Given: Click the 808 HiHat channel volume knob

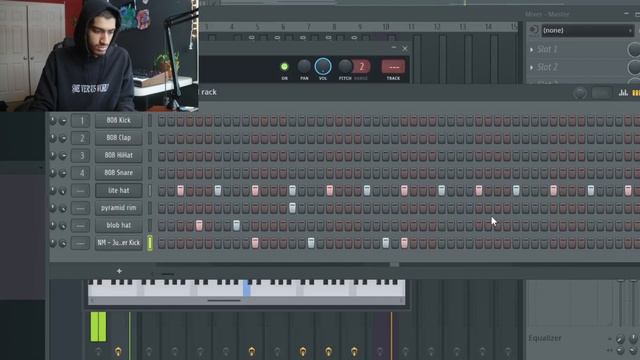Looking at the screenshot, I should click(63, 156).
